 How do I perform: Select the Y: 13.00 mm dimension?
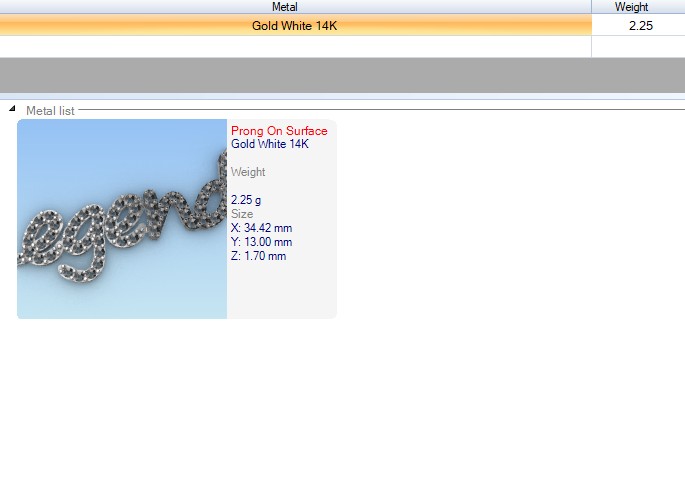tap(261, 242)
